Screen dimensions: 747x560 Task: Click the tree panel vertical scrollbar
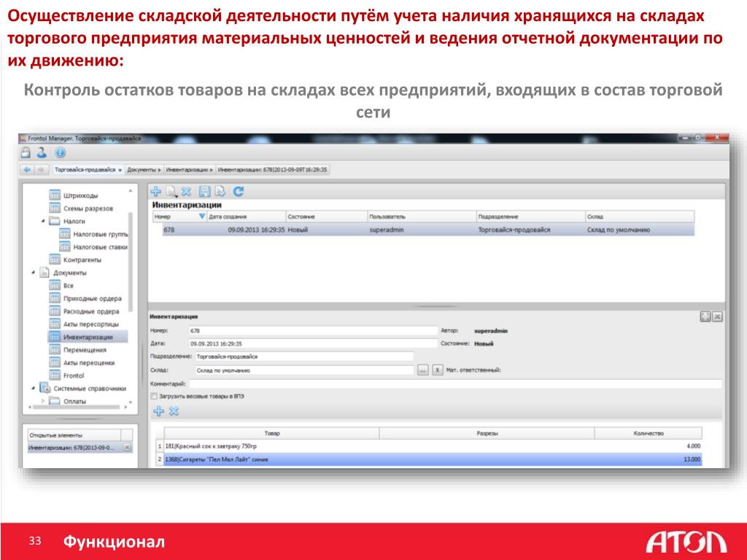131,262
